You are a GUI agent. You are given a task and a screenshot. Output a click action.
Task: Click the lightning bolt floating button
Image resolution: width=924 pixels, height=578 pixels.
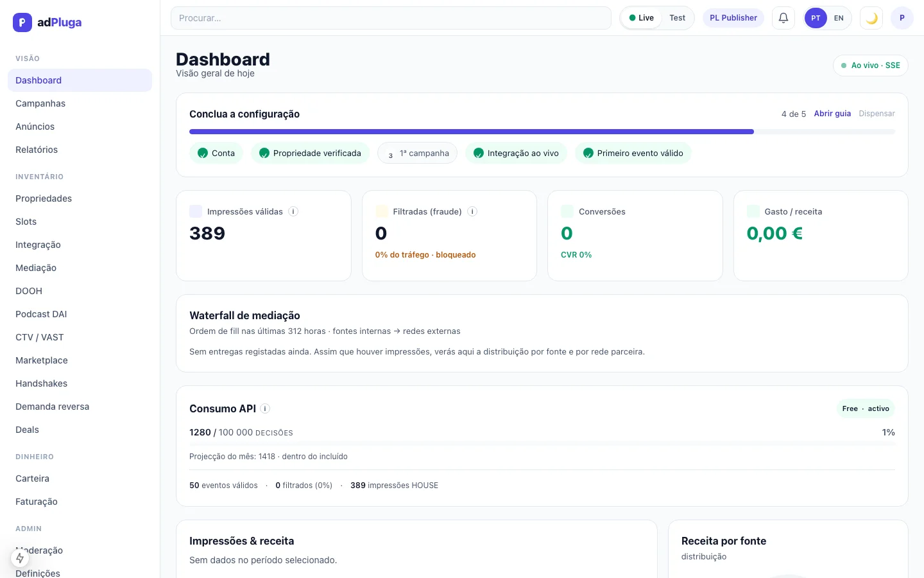tap(20, 558)
